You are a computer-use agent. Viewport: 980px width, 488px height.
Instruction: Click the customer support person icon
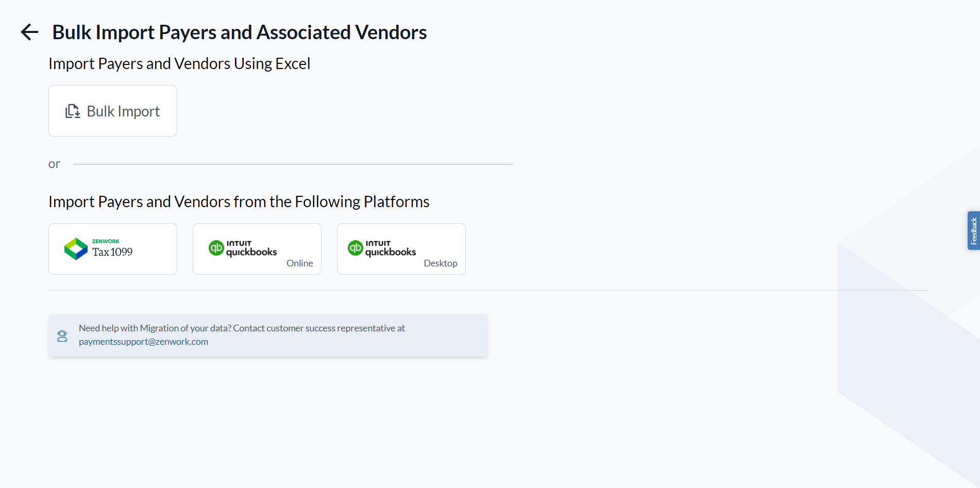[x=62, y=335]
